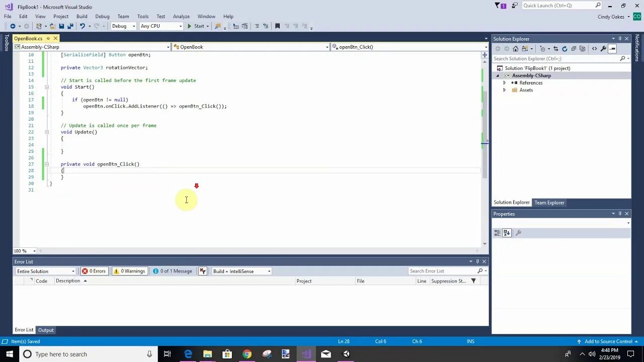This screenshot has width=644, height=362.
Task: Click the Undo toolbar icon
Action: (x=82, y=26)
